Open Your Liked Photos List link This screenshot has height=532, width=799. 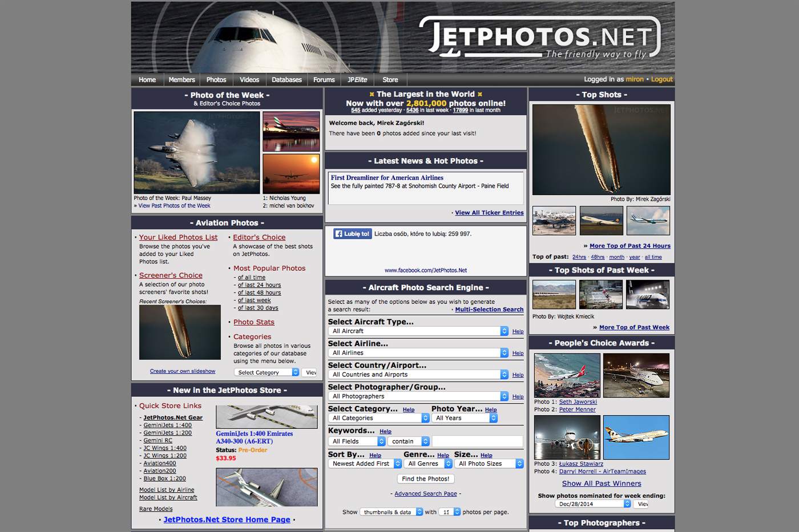pos(178,237)
